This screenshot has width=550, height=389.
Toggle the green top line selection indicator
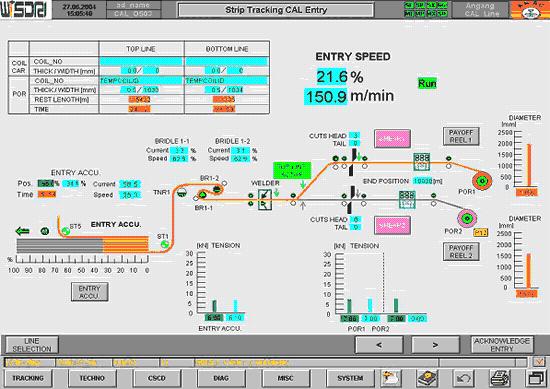point(292,171)
